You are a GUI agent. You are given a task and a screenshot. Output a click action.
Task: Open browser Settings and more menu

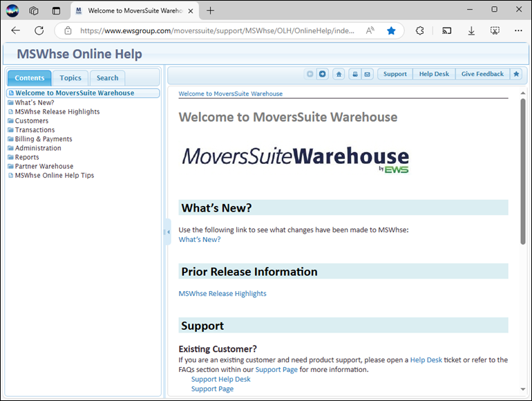518,30
